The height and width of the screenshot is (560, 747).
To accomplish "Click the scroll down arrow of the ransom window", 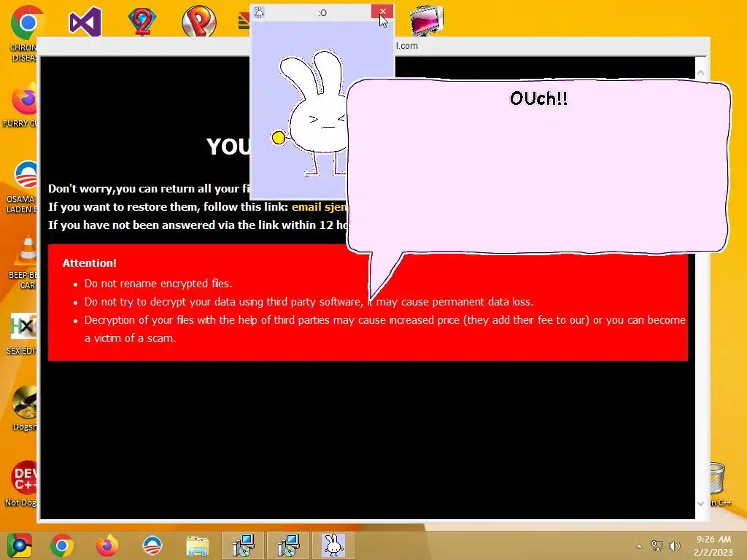I will point(700,503).
